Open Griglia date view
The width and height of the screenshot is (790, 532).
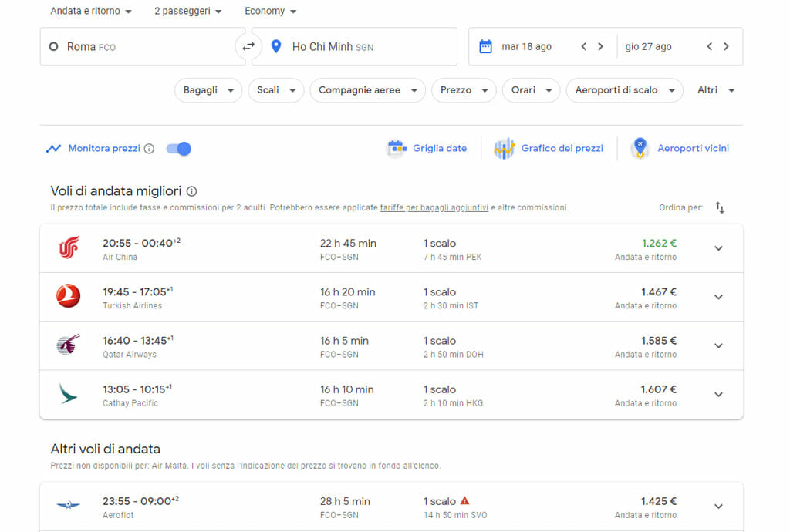[427, 149]
